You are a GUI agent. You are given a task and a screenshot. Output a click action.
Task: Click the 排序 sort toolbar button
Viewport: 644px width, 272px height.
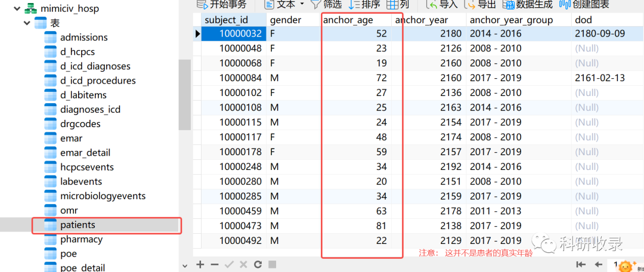(364, 5)
